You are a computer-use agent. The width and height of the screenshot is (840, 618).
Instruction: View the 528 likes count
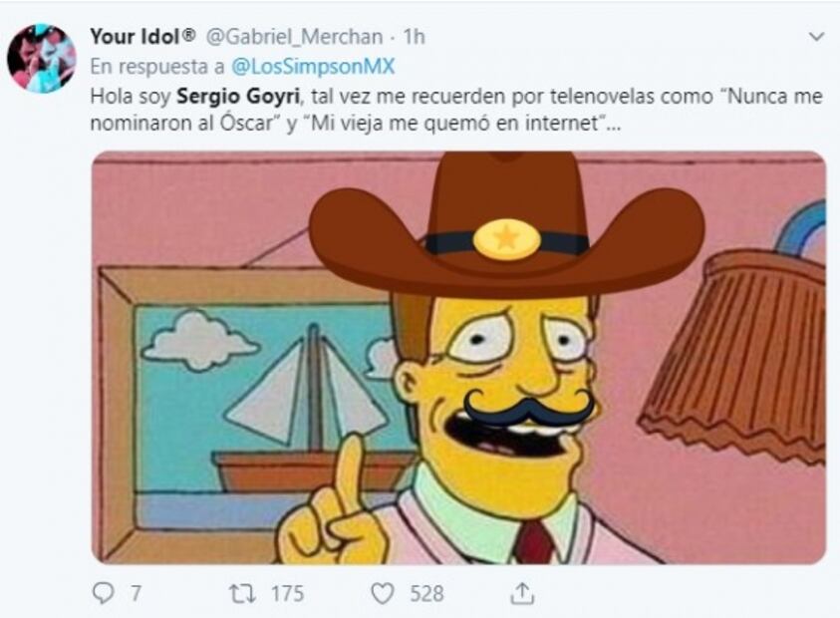coord(426,594)
